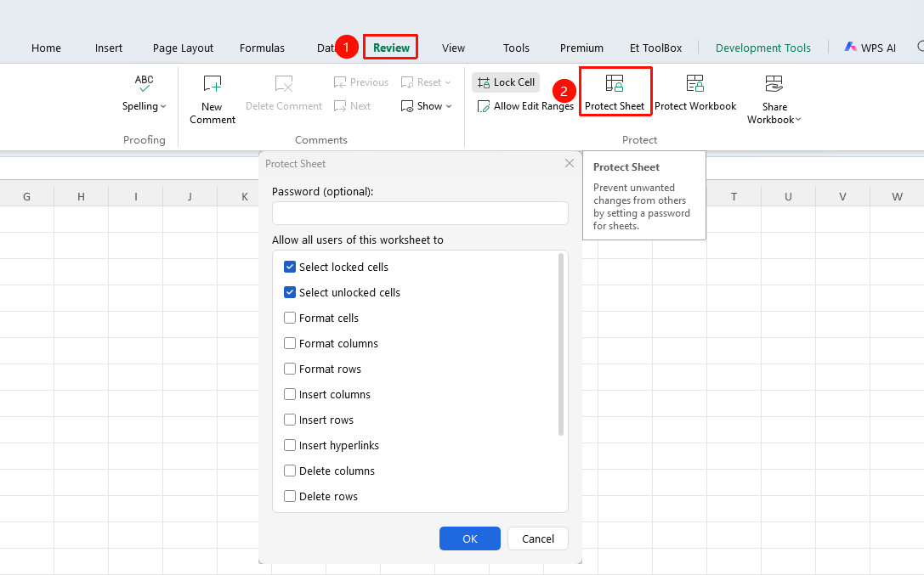The image size is (924, 575).
Task: Click Cancel in Protect Sheet dialog
Action: click(x=538, y=538)
